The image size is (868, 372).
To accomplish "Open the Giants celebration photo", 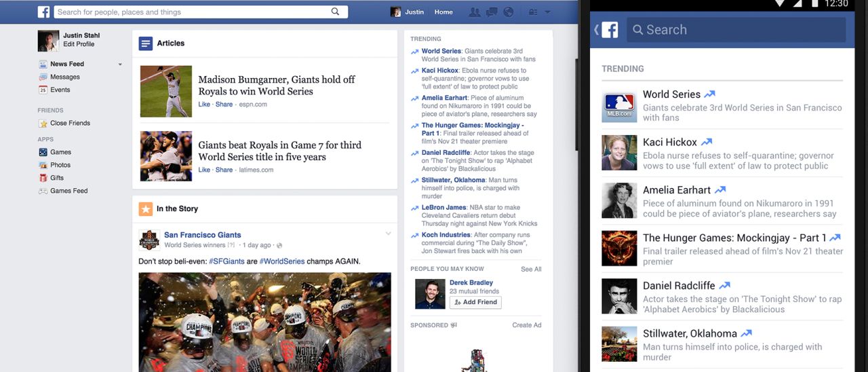I will 265,322.
